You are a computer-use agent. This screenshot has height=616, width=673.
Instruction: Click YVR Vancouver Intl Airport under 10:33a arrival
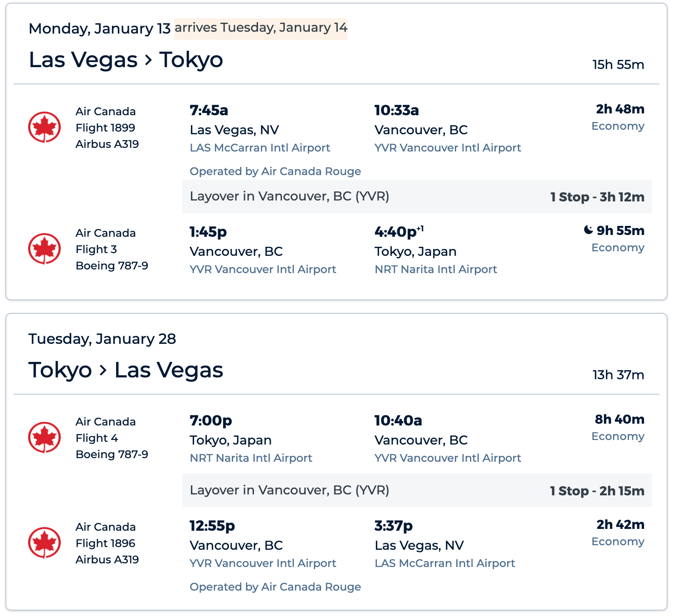tap(448, 148)
